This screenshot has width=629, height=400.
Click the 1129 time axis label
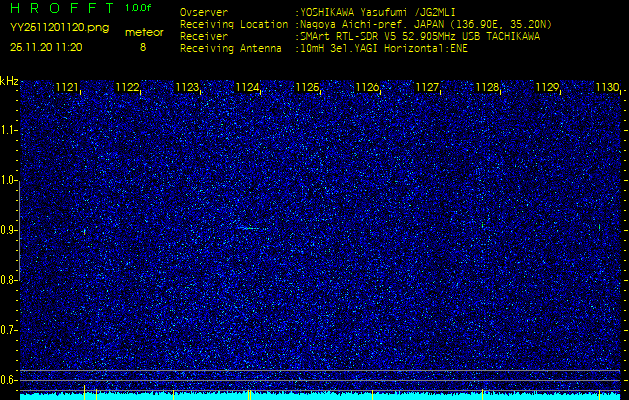coord(548,87)
